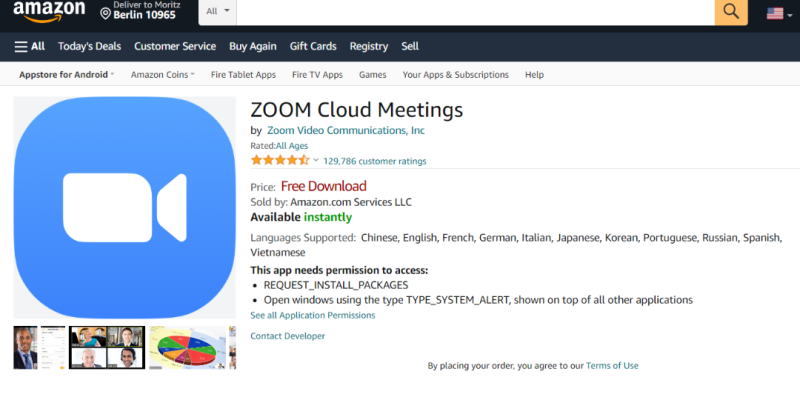Open Registry page
The image size is (800, 400).
pos(369,46)
